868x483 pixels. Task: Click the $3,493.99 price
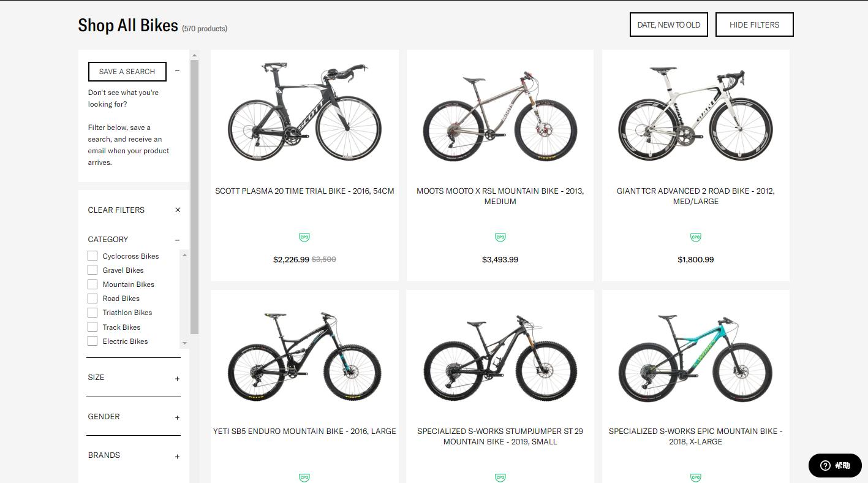pos(500,259)
